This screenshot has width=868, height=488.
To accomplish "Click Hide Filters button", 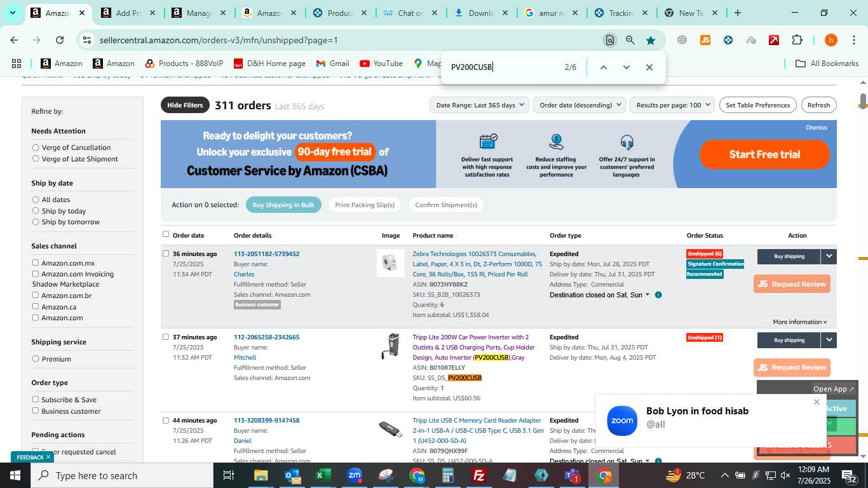I will 185,105.
